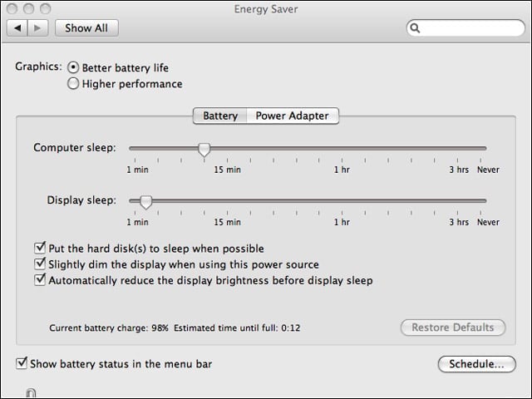Click the Restore Defaults button
Viewport: 532px width, 399px height.
[453, 328]
